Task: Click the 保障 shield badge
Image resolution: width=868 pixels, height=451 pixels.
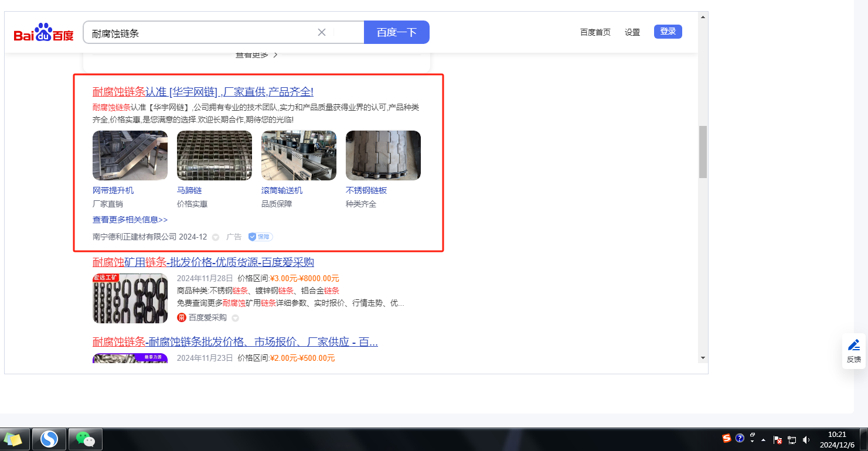Action: click(x=260, y=237)
